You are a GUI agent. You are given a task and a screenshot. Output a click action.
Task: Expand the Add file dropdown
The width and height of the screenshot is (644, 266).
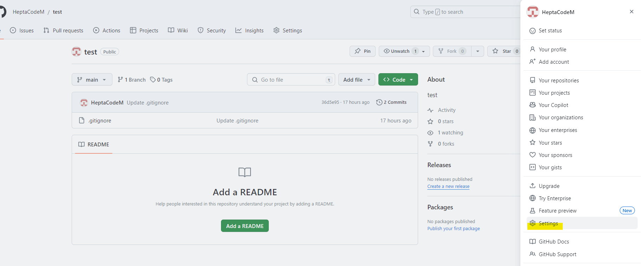point(357,80)
